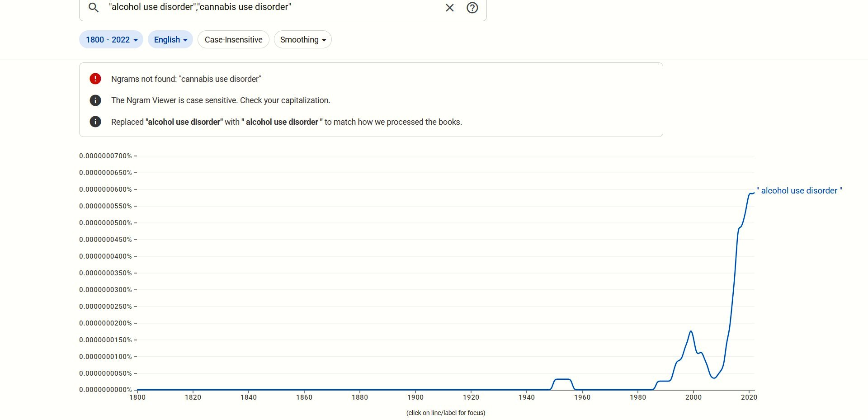Click the 2020 x-axis year label
Screen dimensions: 868x420
tap(749, 397)
